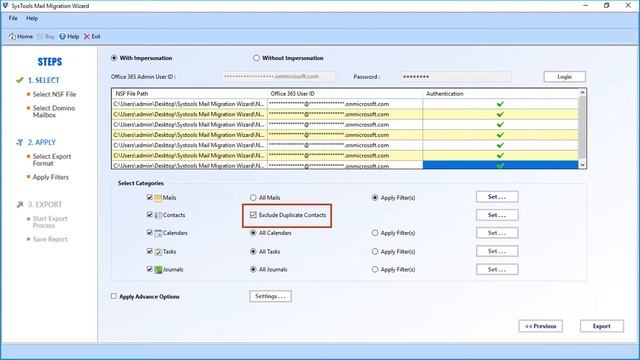Select the All Mails radio button
The height and width of the screenshot is (360, 640).
tap(253, 198)
